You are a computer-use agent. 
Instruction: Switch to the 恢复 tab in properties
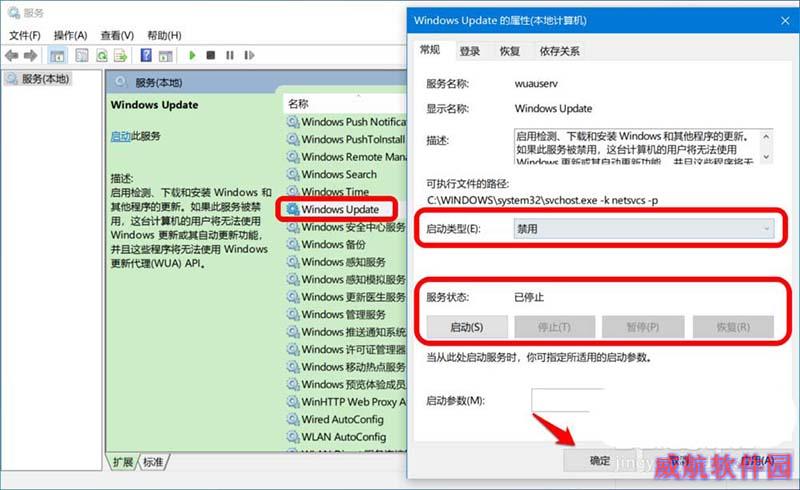click(x=510, y=51)
